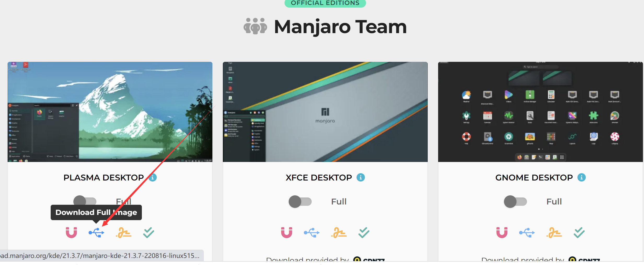The width and height of the screenshot is (644, 265).
Task: Click the XFCE Desktop torrent magnet icon
Action: (x=287, y=233)
